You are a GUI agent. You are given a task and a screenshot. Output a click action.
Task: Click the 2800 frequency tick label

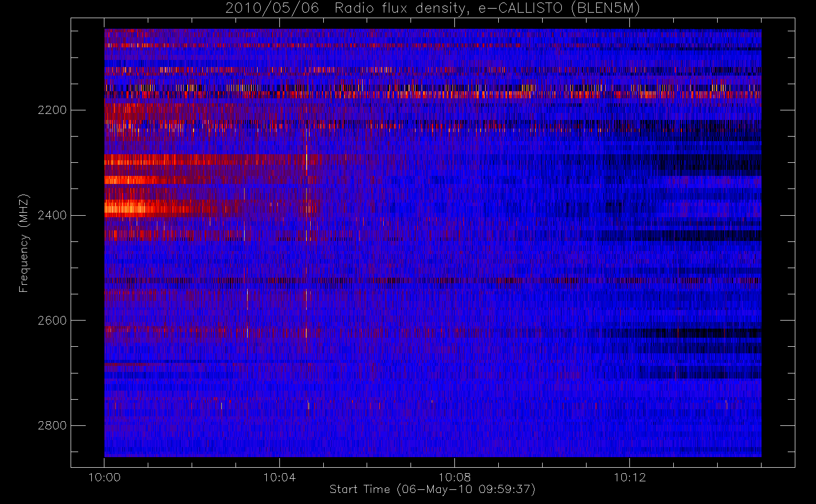point(52,425)
